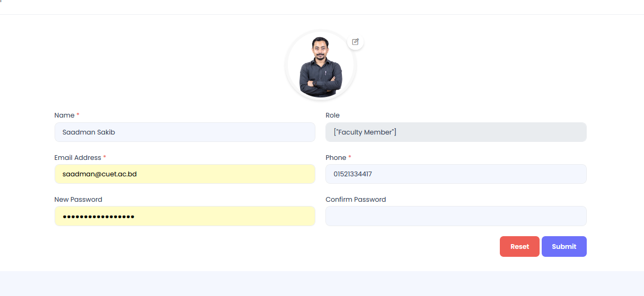Screen dimensions: 644x296
Task: Click the "Role" label text
Action: click(x=332, y=115)
